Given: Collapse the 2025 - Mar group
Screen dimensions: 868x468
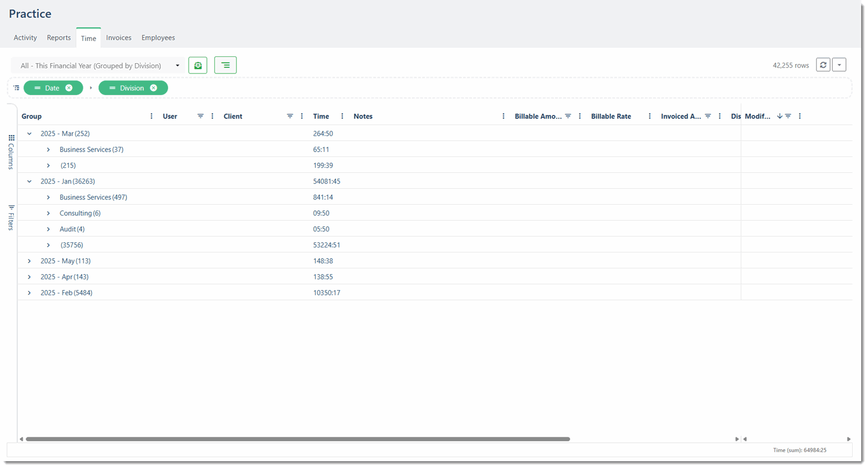Looking at the screenshot, I should pos(30,134).
